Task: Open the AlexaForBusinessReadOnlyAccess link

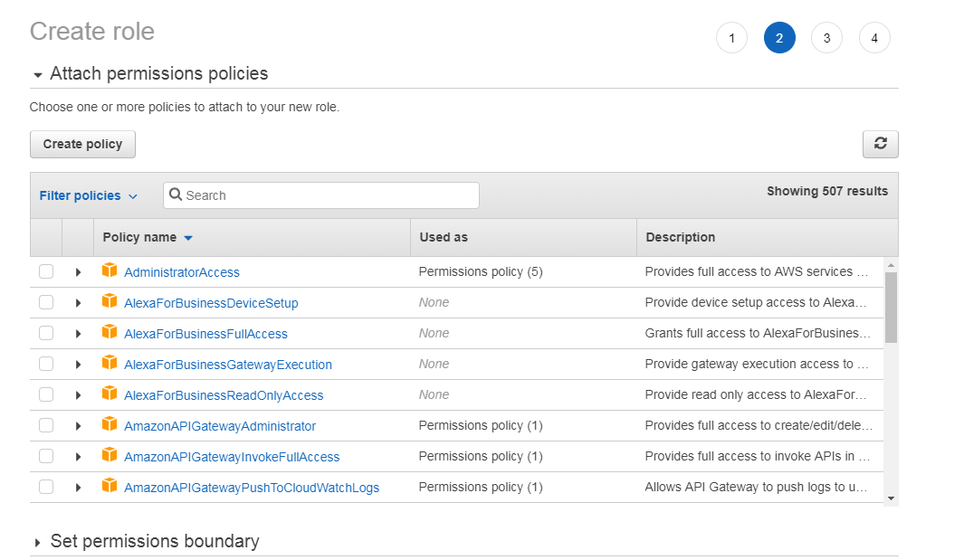Action: point(224,395)
